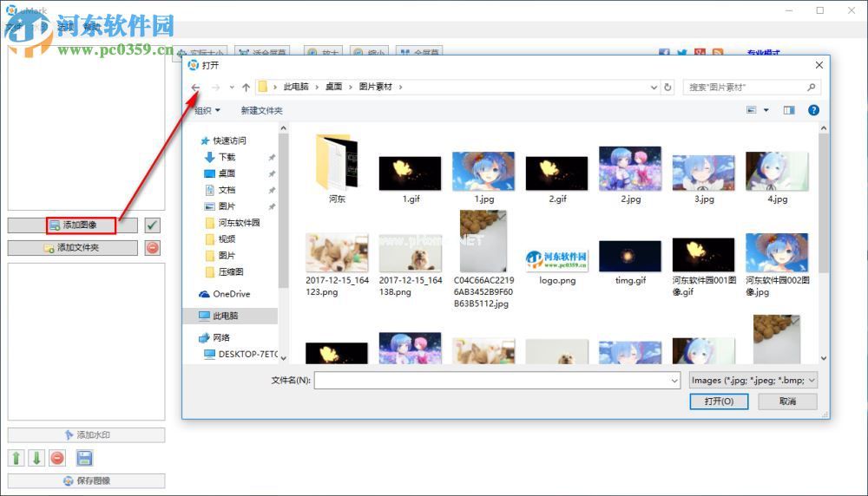This screenshot has width=868, height=496.
Task: Move the watermark up with the green up arrow
Action: pos(16,458)
